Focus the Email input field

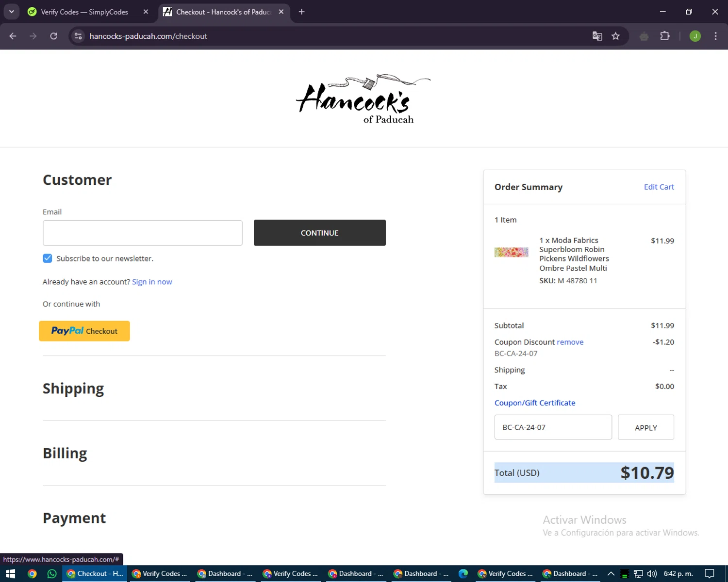click(143, 233)
